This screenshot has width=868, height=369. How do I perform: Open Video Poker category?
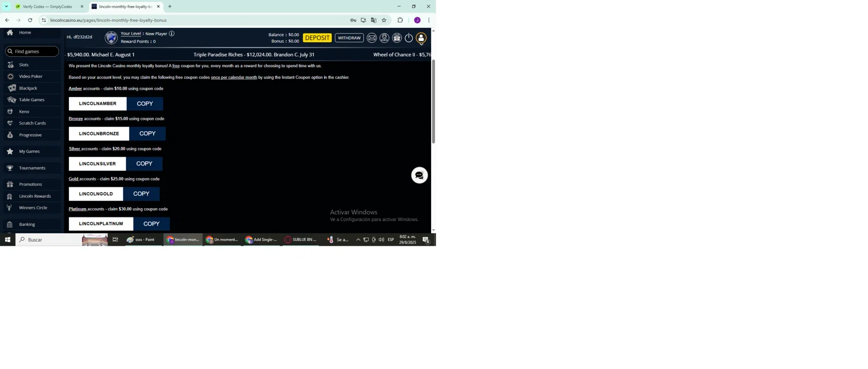(x=31, y=76)
